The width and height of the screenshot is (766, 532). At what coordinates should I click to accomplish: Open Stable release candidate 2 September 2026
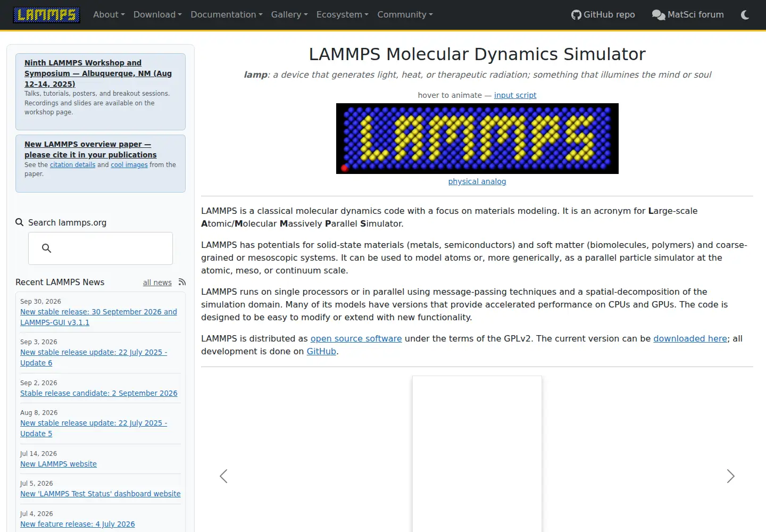pos(99,393)
